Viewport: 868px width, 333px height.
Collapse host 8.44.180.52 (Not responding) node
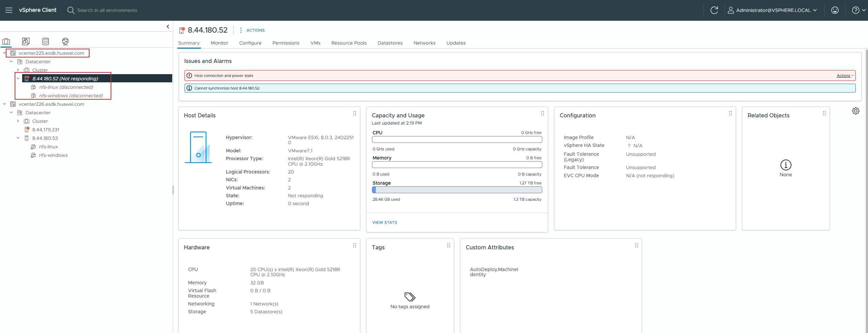point(18,79)
